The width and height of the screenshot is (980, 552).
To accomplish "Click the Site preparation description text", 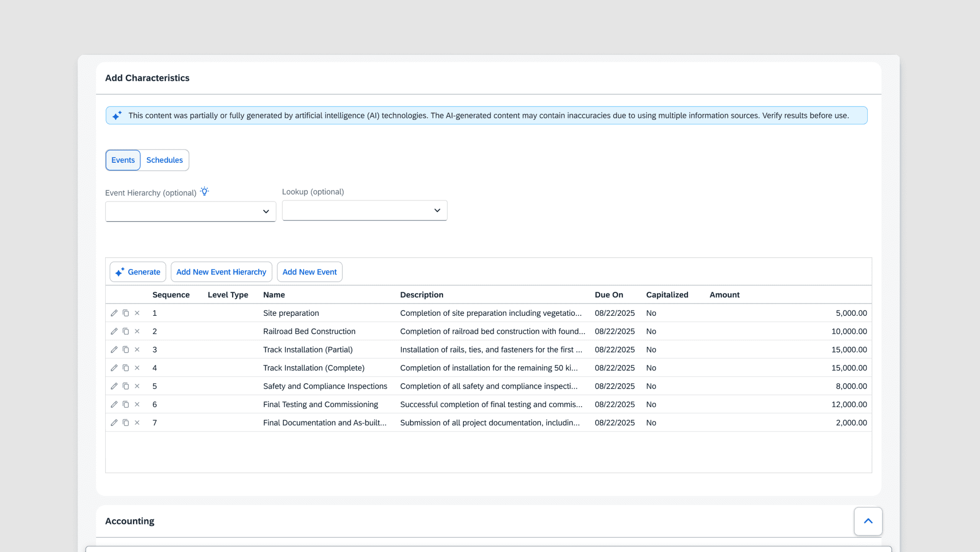I will (x=491, y=313).
